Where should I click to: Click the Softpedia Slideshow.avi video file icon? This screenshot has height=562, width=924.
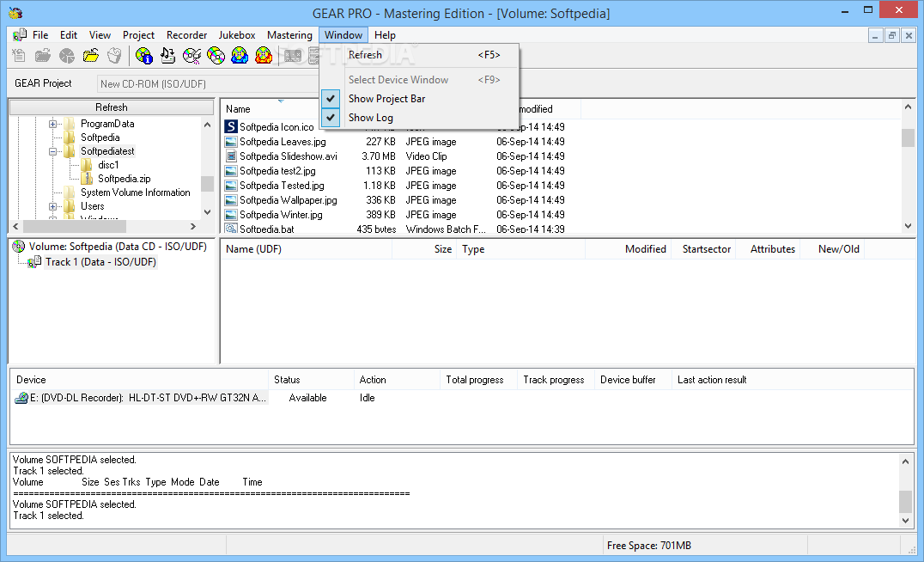point(231,156)
